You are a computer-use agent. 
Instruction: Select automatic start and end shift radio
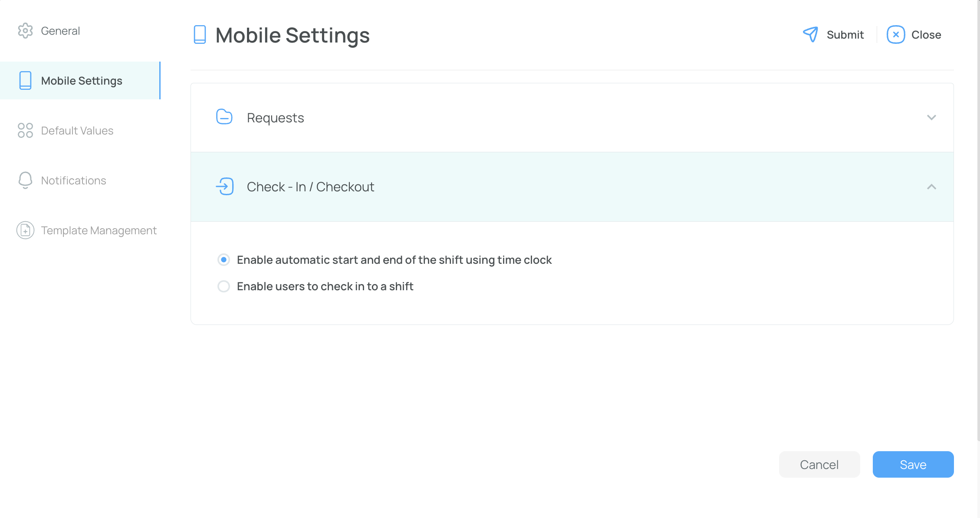point(224,260)
